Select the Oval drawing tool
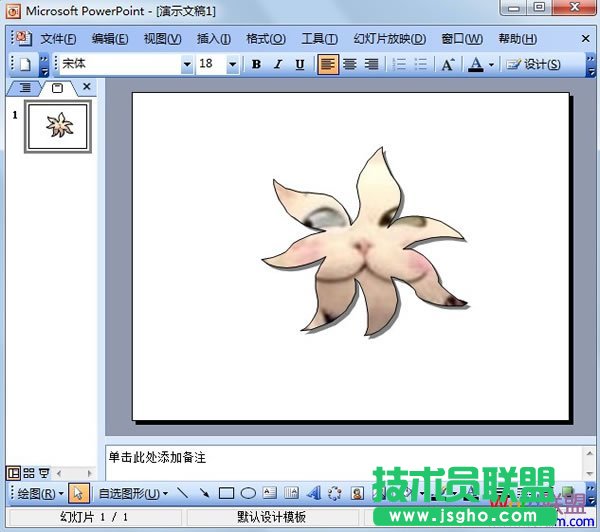 tap(248, 493)
